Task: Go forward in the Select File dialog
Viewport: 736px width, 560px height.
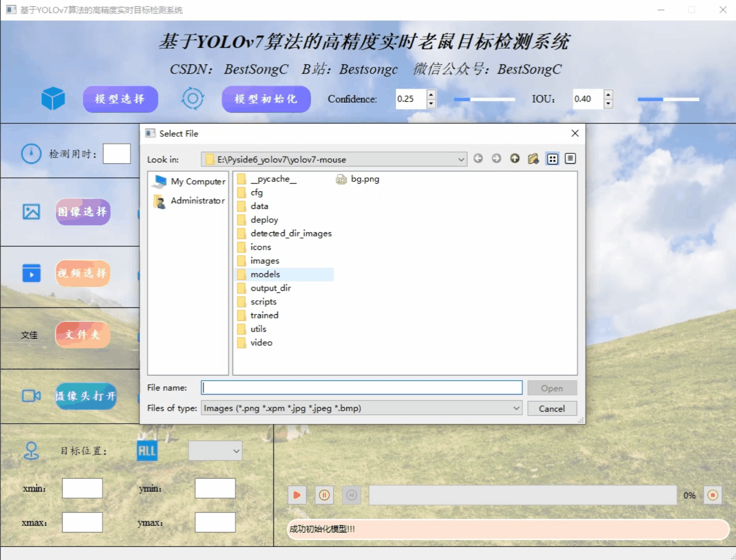Action: 497,159
